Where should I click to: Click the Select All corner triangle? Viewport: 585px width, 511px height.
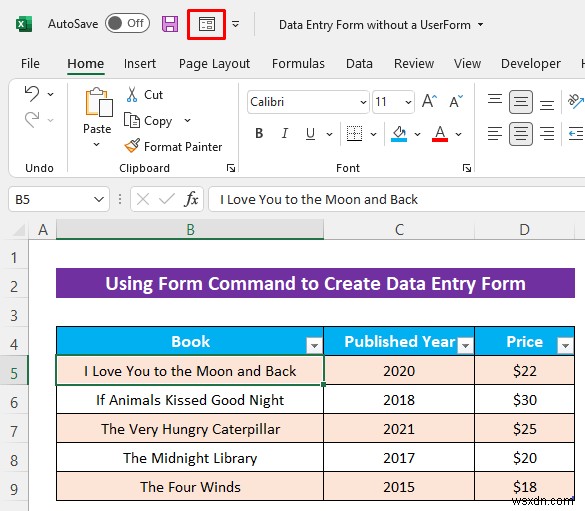tap(19, 230)
